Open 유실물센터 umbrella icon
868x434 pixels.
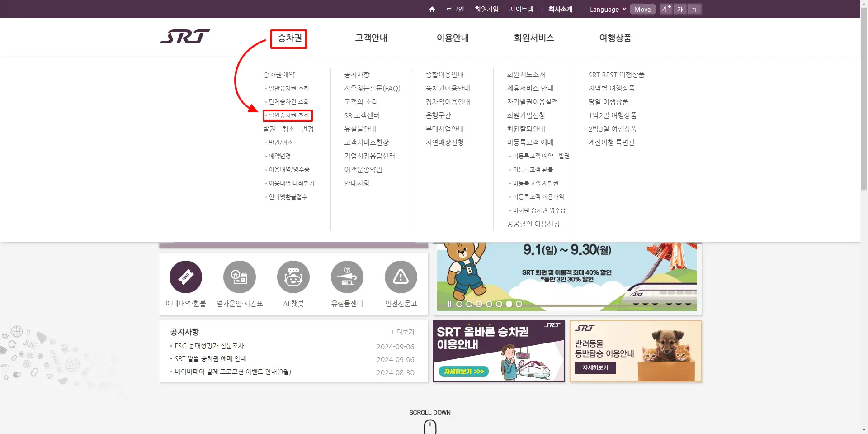click(347, 277)
